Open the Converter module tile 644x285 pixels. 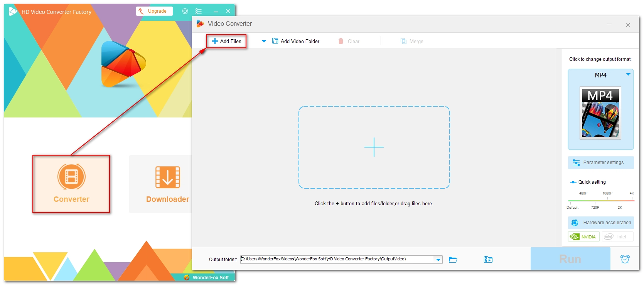click(x=71, y=184)
